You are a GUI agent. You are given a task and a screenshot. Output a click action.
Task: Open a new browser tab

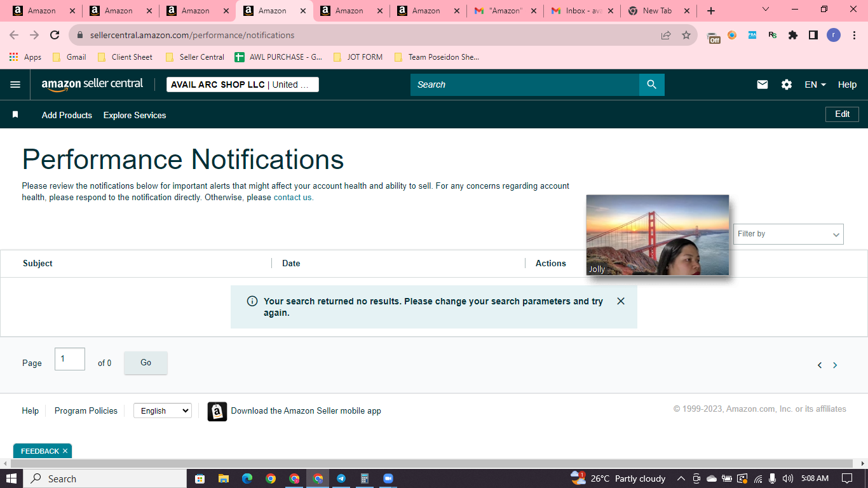(711, 11)
